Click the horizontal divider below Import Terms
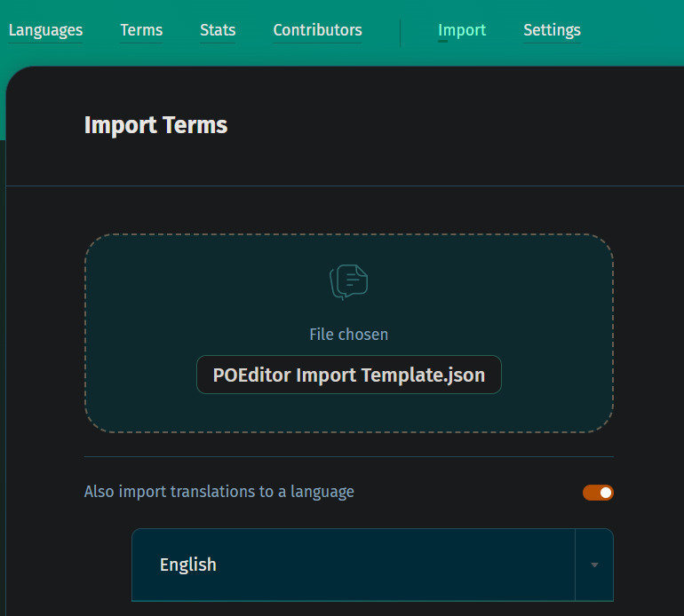Image resolution: width=684 pixels, height=616 pixels. tap(355, 186)
